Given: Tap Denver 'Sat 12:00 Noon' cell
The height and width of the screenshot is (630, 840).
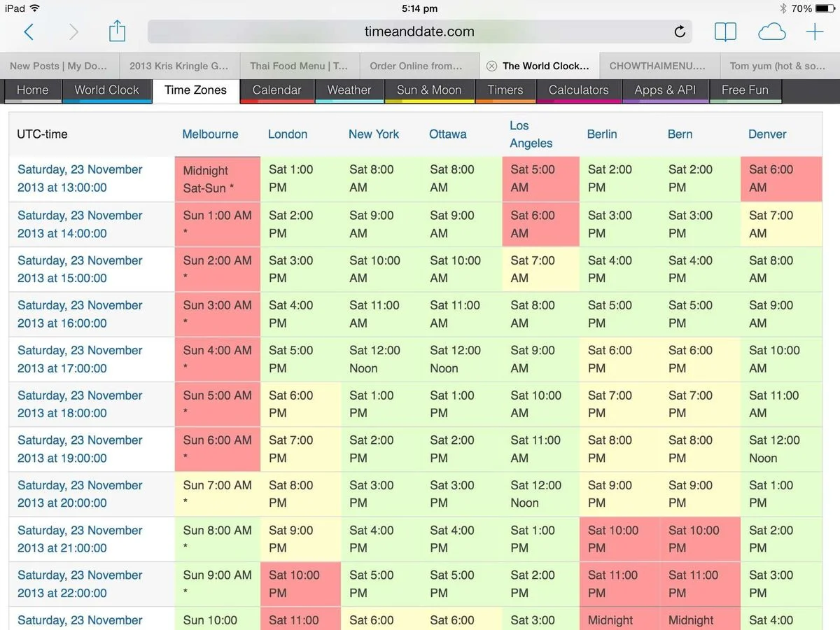Looking at the screenshot, I should pos(781,449).
